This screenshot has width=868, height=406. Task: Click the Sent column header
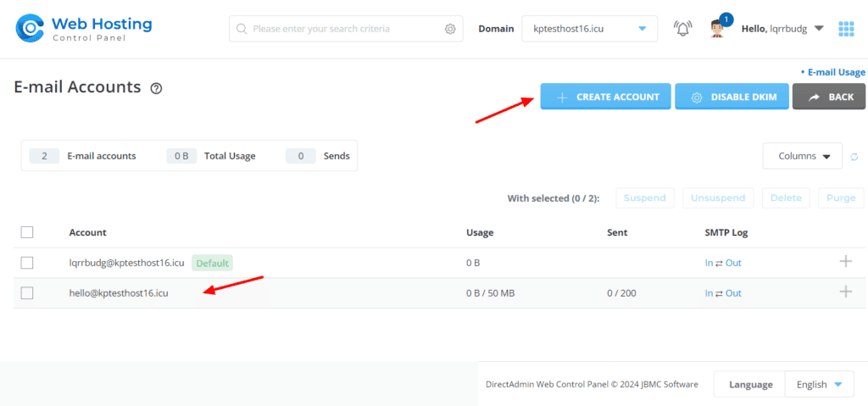pyautogui.click(x=617, y=232)
